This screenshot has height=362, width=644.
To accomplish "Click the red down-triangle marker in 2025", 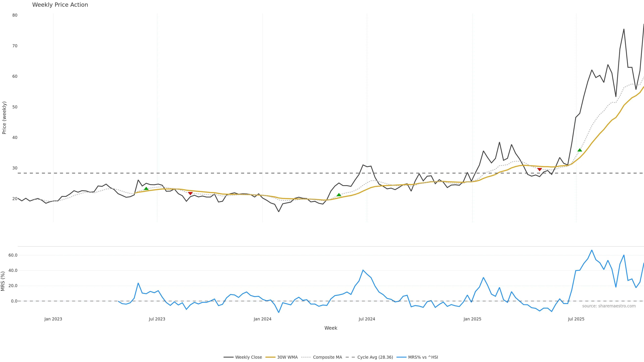I will coord(540,169).
